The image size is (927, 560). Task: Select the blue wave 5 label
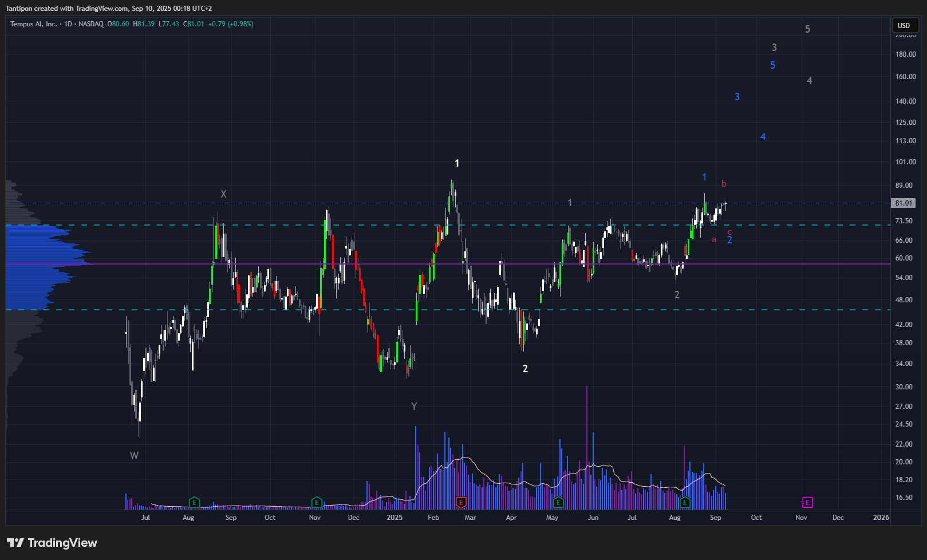(772, 65)
